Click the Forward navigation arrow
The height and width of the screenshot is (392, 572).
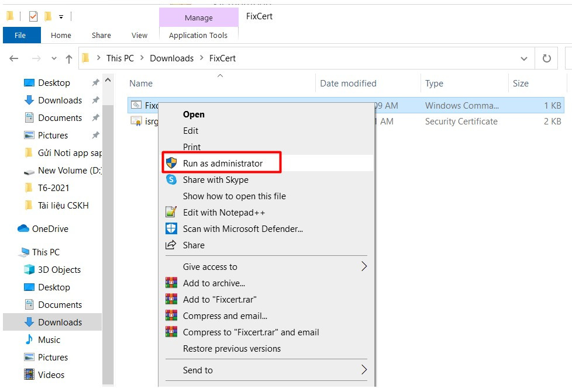pyautogui.click(x=36, y=58)
